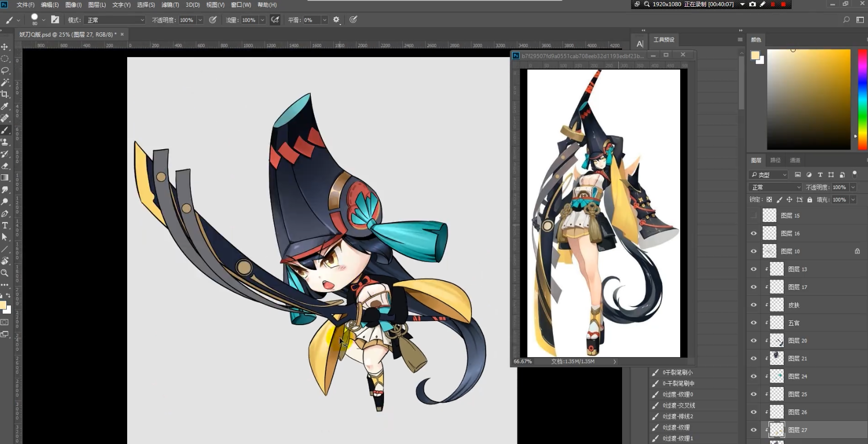Expand flow 流量 dropdown arrow
This screenshot has width=868, height=444.
click(262, 20)
